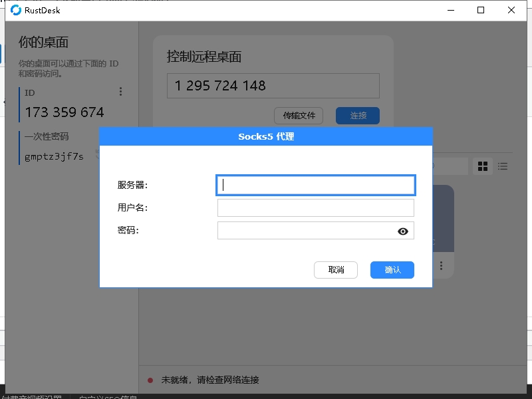The image size is (532, 399).
Task: Click the 你的桌面 heading
Action: click(43, 42)
